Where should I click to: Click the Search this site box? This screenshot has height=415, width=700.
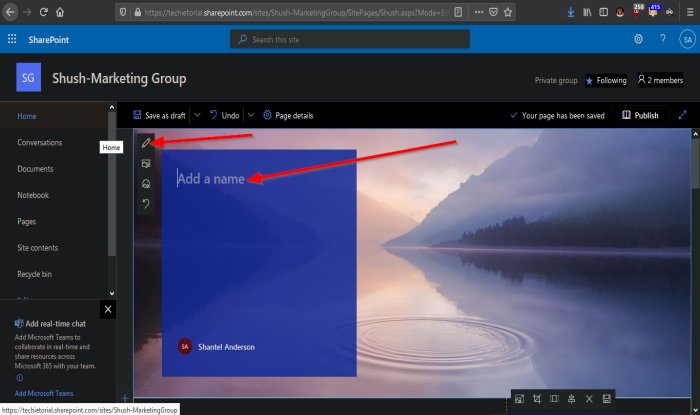pos(350,39)
